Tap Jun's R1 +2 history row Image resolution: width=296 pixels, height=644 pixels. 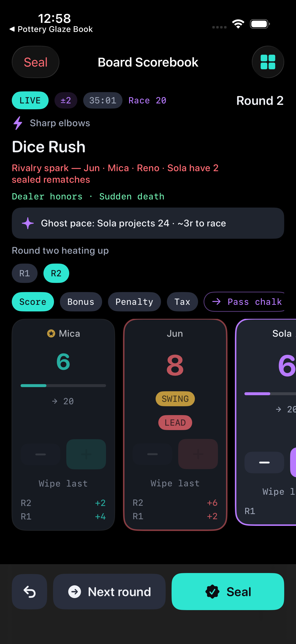(x=175, y=516)
